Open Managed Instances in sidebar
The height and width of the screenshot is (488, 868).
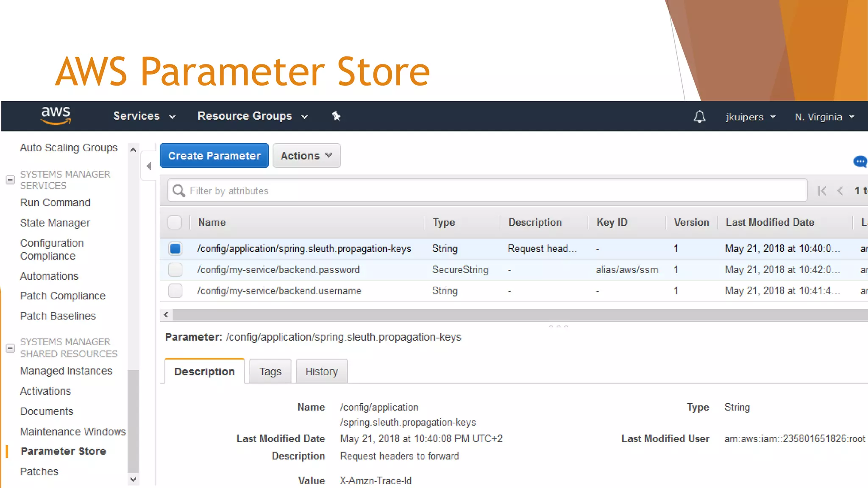[x=66, y=371]
